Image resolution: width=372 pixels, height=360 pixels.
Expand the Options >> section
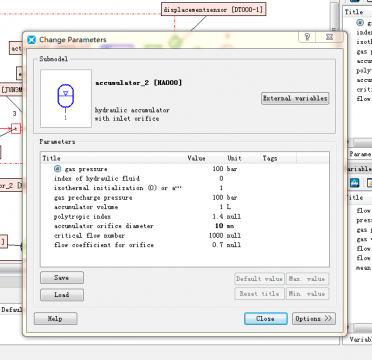click(x=314, y=319)
